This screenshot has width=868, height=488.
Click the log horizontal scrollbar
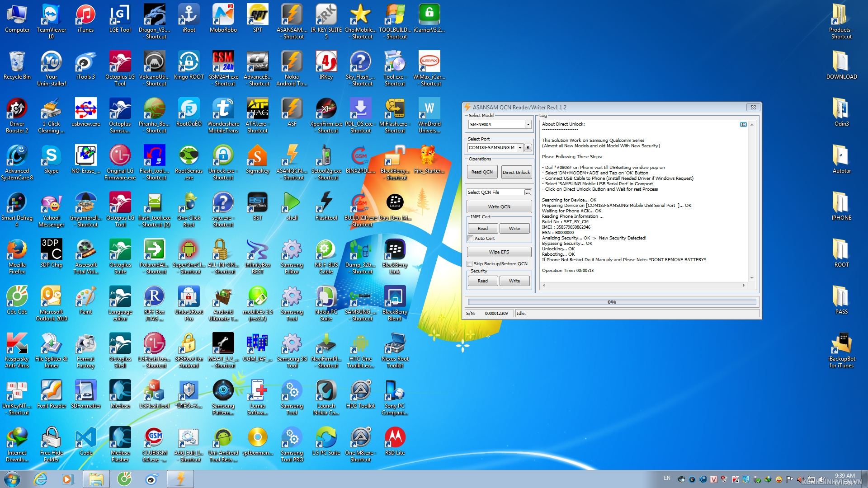click(x=644, y=286)
